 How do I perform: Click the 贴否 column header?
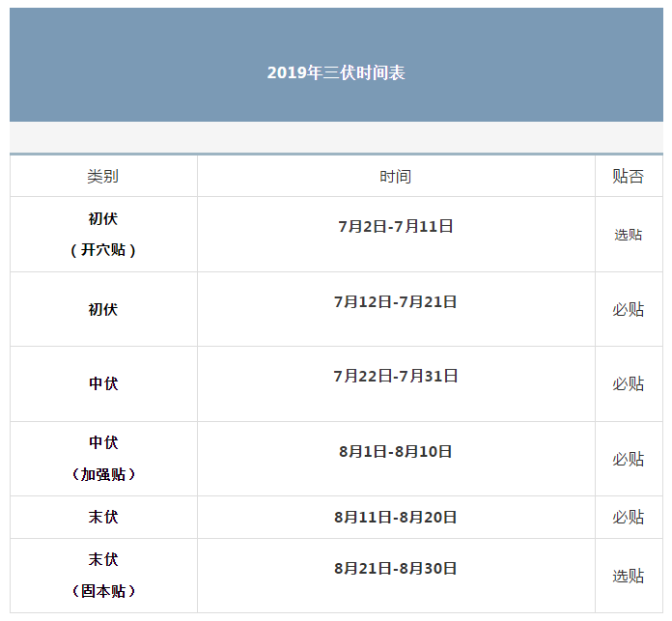click(x=628, y=177)
